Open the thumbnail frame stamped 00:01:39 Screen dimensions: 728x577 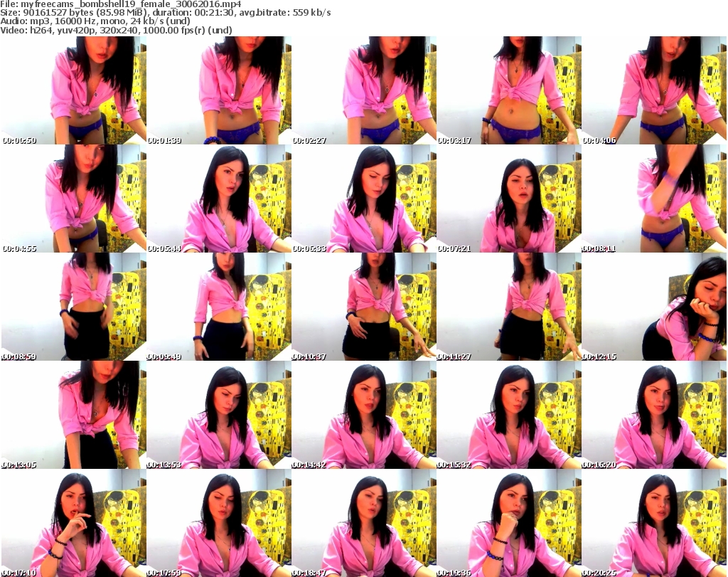[219, 90]
